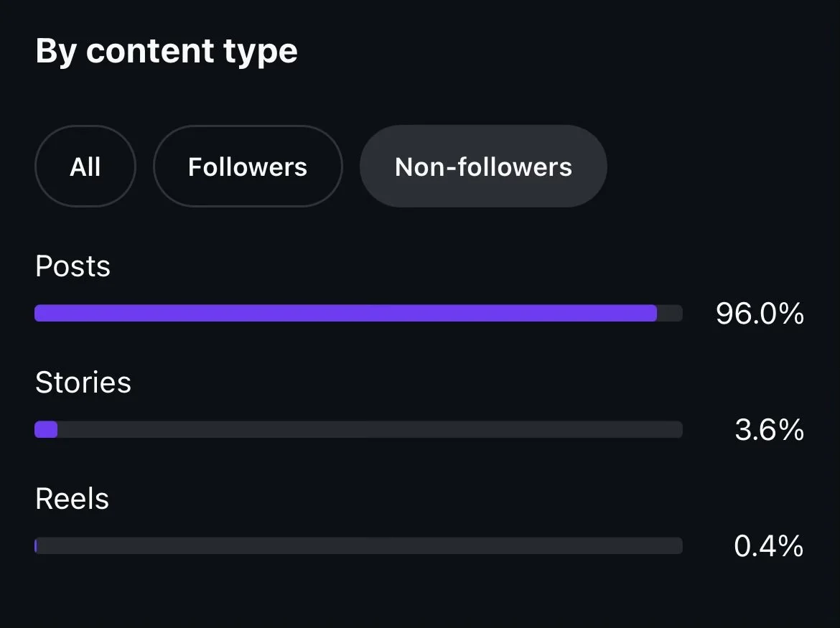Select the Non-followers filter pill
The height and width of the screenshot is (628, 840).
tap(483, 167)
